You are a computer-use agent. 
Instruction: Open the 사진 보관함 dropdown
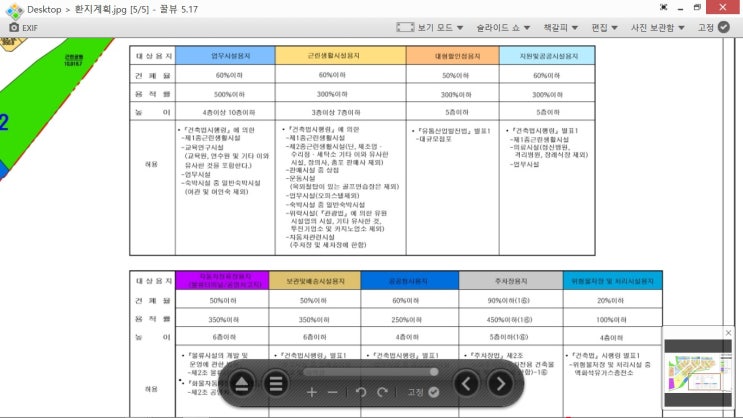tap(658, 27)
